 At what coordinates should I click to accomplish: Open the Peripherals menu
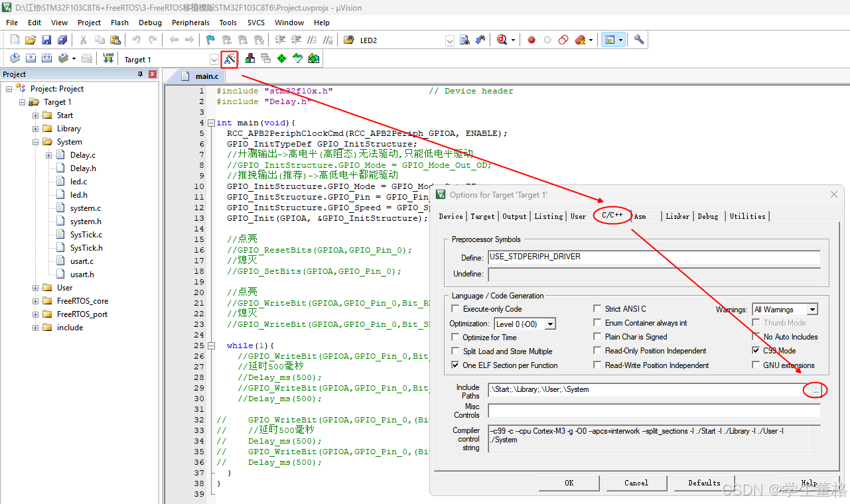(x=190, y=23)
